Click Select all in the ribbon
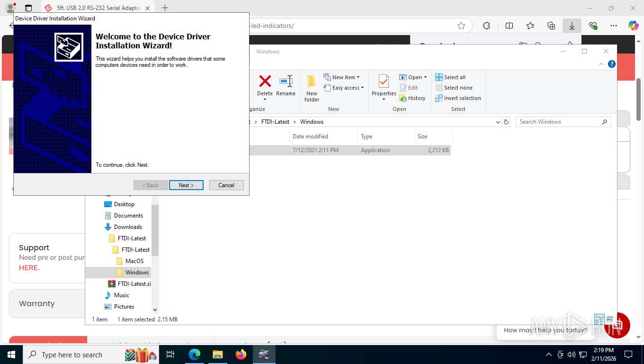 click(x=450, y=77)
